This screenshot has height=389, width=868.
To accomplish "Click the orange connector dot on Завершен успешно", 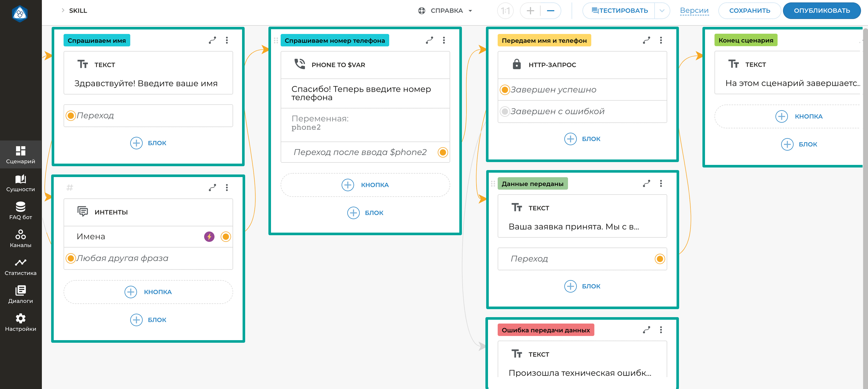I will (505, 90).
